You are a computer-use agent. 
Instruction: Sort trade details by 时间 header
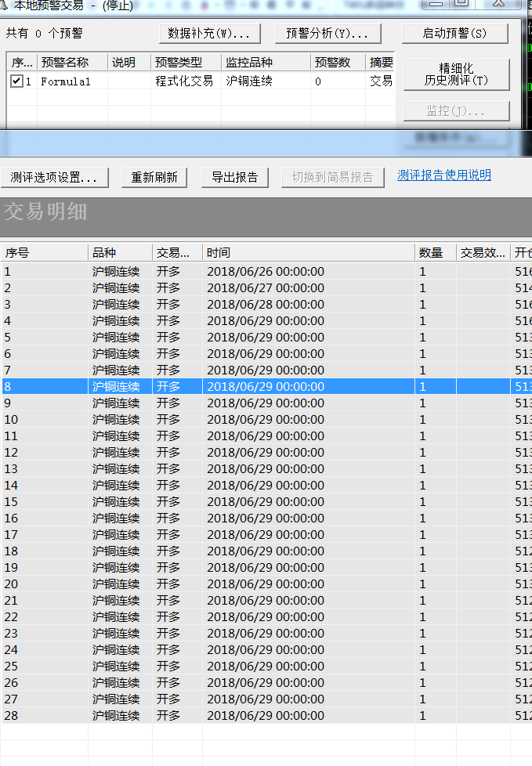coord(308,252)
